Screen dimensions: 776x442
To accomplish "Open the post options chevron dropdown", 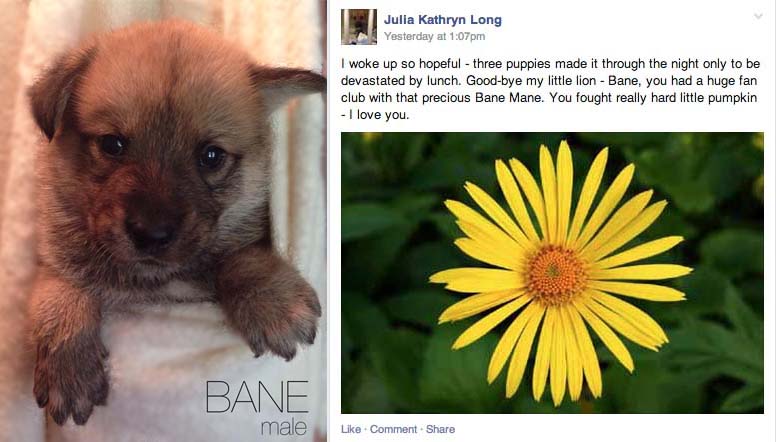I will pos(758,17).
